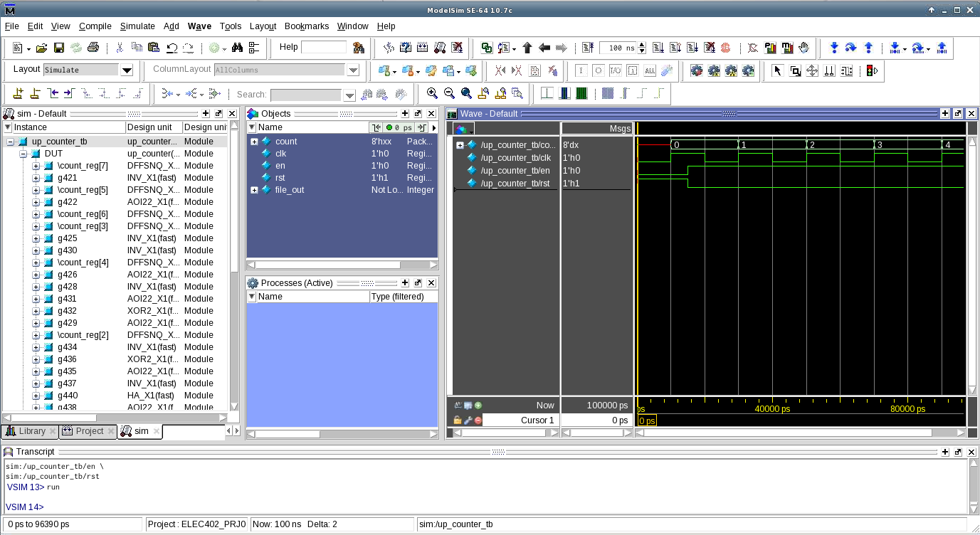Click the black up arrow icon
This screenshot has width=980, height=535.
coord(527,48)
